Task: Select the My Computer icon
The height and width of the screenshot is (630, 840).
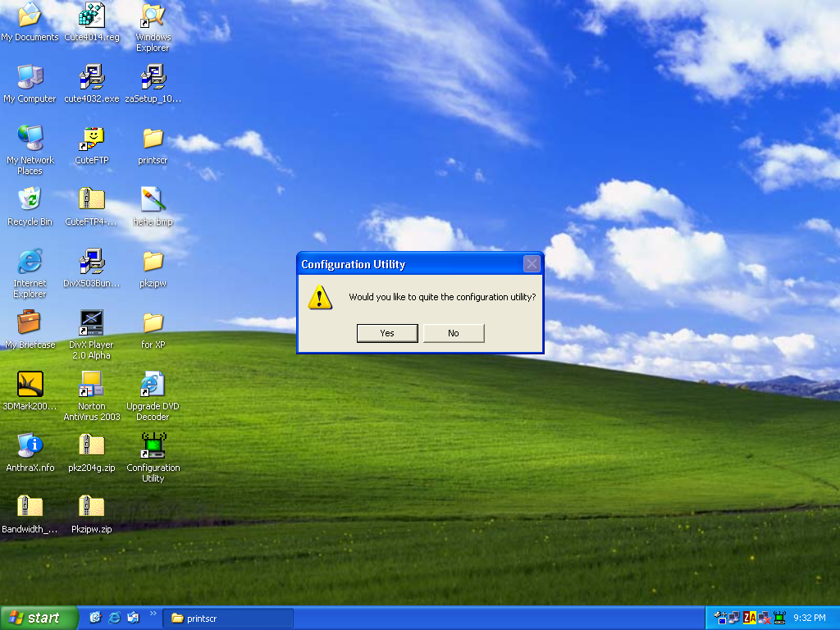Action: click(30, 84)
